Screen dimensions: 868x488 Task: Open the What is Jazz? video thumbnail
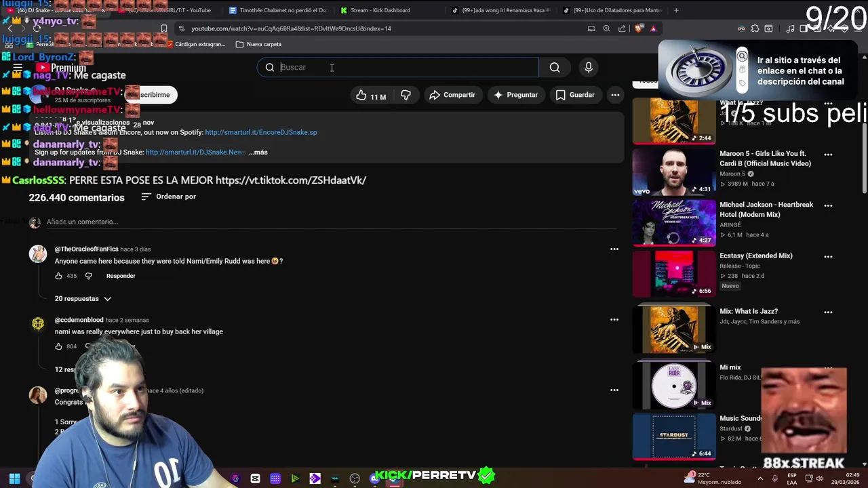click(674, 121)
